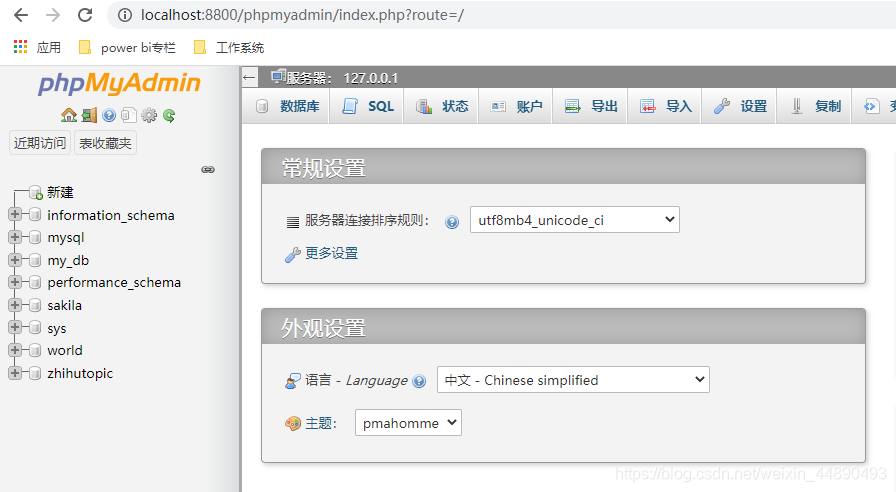Click the 表收藏夹 button
The height and width of the screenshot is (492, 896).
tap(105, 143)
